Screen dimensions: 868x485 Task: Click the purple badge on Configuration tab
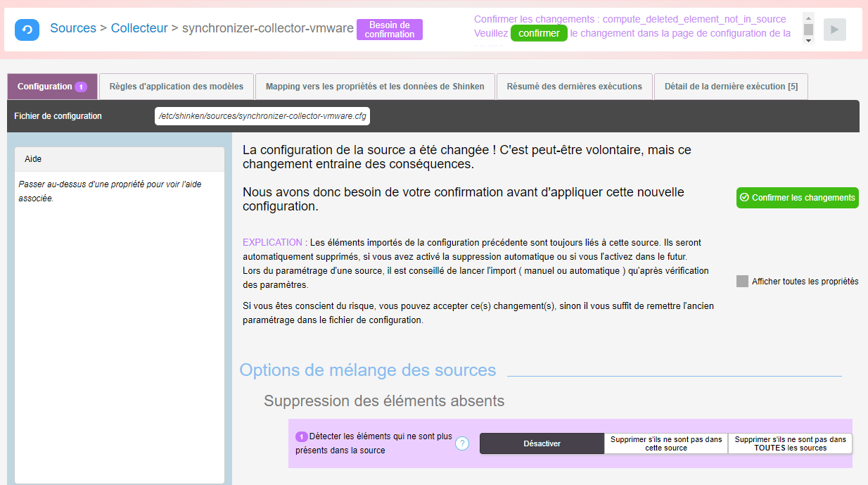81,87
